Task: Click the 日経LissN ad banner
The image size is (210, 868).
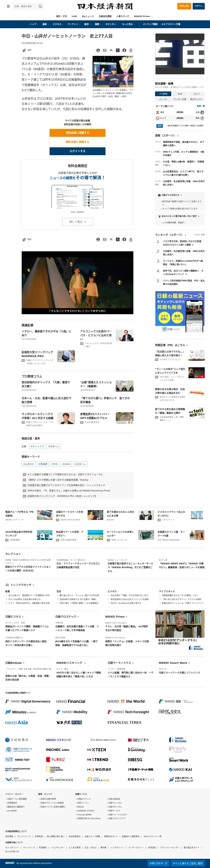Action: (x=180, y=312)
